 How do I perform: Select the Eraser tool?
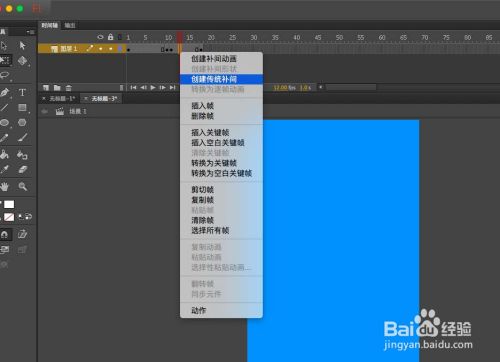[x=22, y=169]
